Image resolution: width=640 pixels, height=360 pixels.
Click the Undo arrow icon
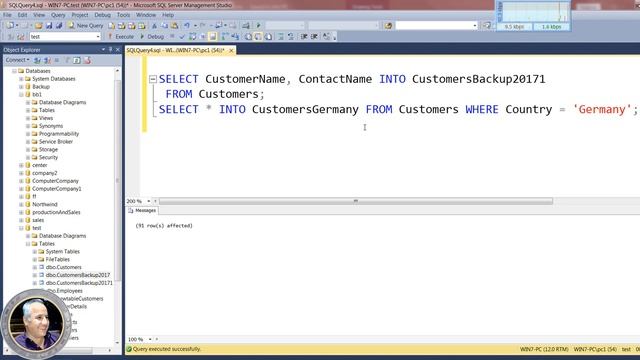click(x=187, y=25)
